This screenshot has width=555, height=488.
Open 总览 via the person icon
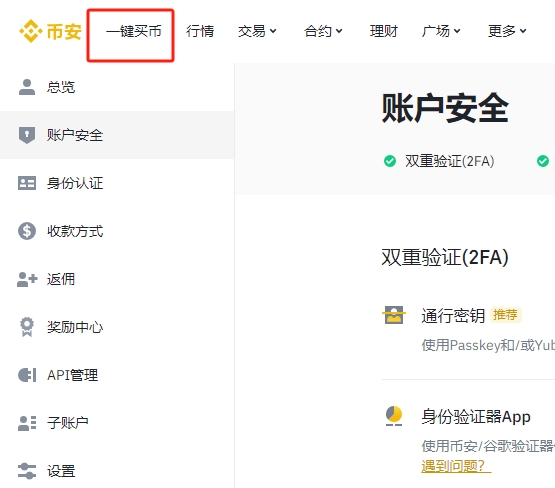point(27,87)
